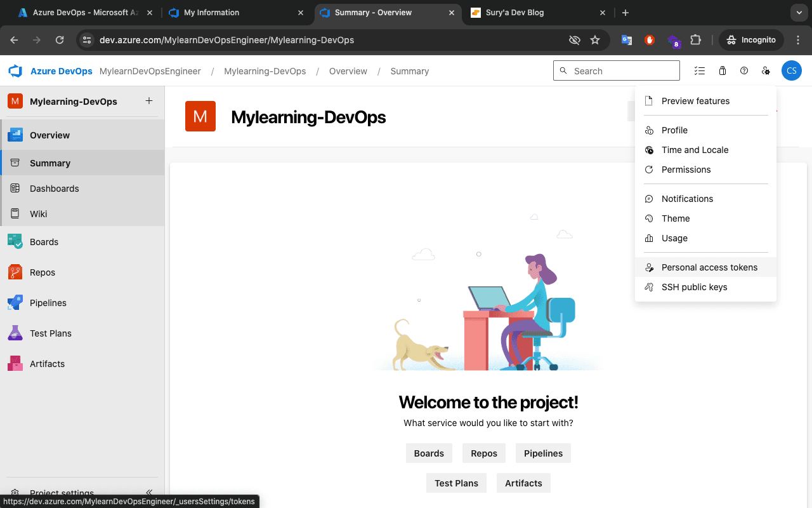
Task: Click the eye-slash tracking icon in address bar
Action: (x=575, y=40)
